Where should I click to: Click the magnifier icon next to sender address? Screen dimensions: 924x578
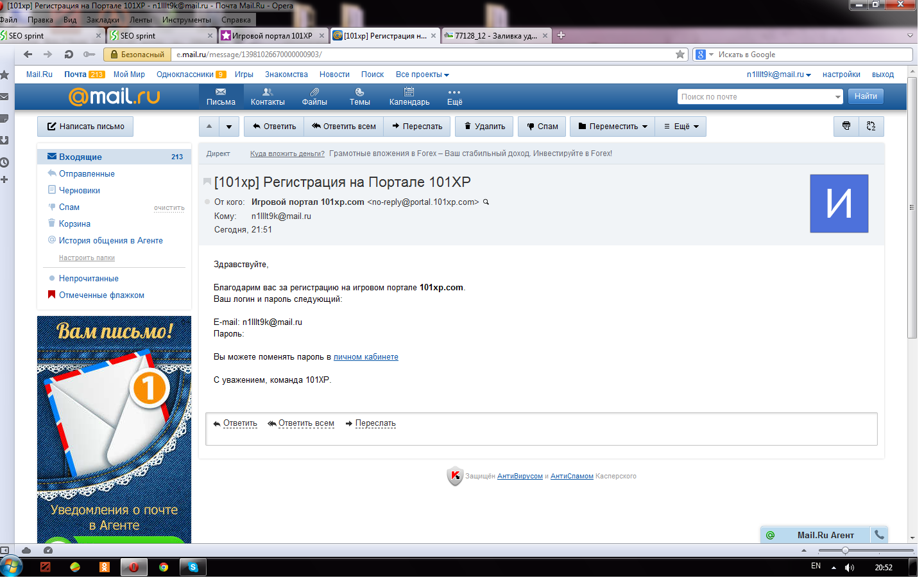pos(486,202)
